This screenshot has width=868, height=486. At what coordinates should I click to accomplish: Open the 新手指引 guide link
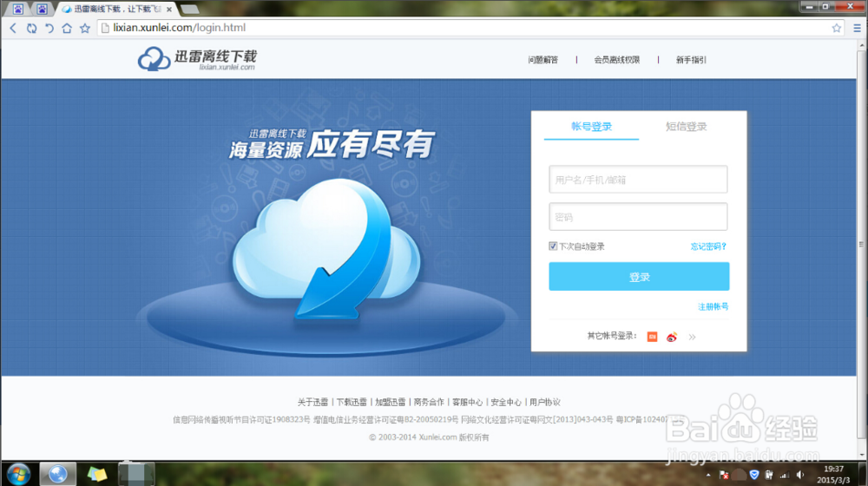tap(691, 60)
